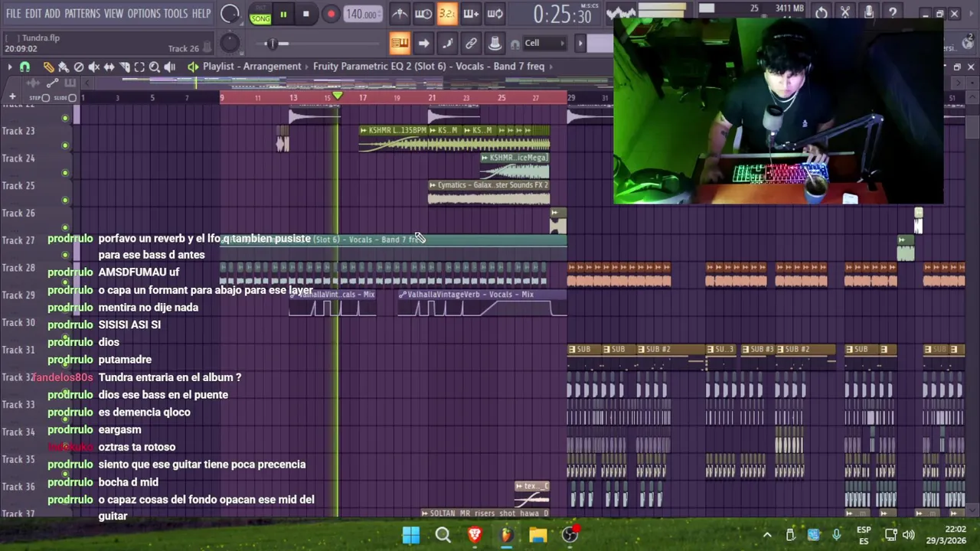Open the Piano roll icon
This screenshot has width=980, height=551.
[x=447, y=43]
